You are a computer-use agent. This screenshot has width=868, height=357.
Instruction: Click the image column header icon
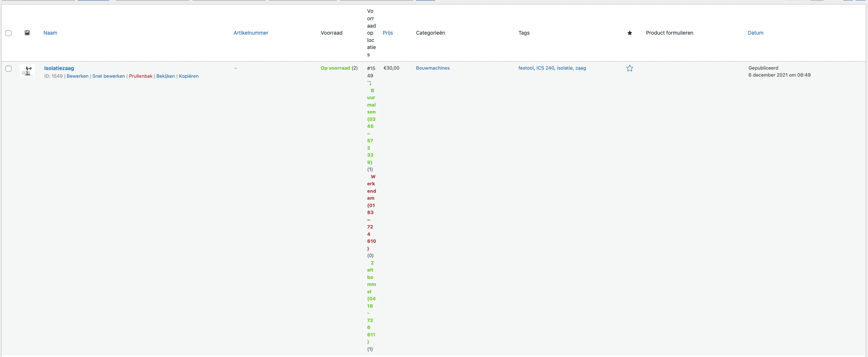click(27, 33)
